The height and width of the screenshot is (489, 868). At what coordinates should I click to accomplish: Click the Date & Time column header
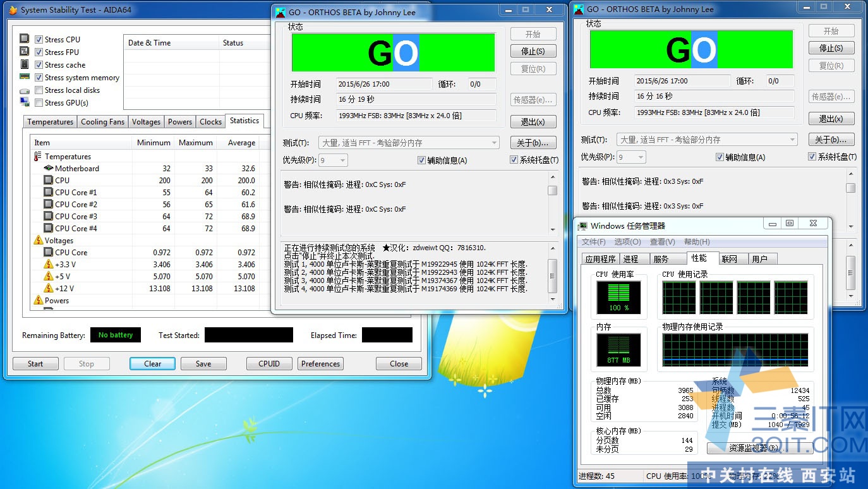pyautogui.click(x=171, y=43)
